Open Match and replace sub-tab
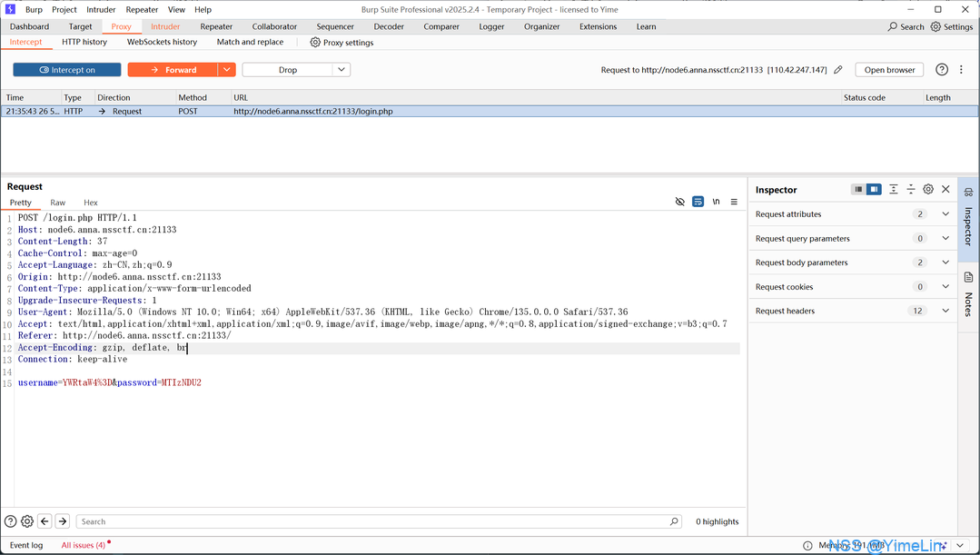This screenshot has height=555, width=980. point(250,42)
